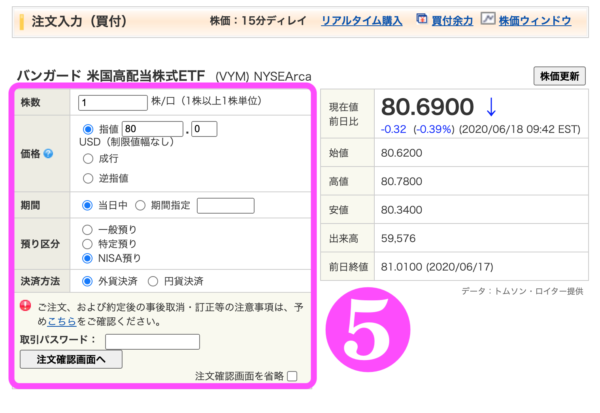
Task: Click the データ：トムソン・ロイター提供 text
Action: point(522,292)
